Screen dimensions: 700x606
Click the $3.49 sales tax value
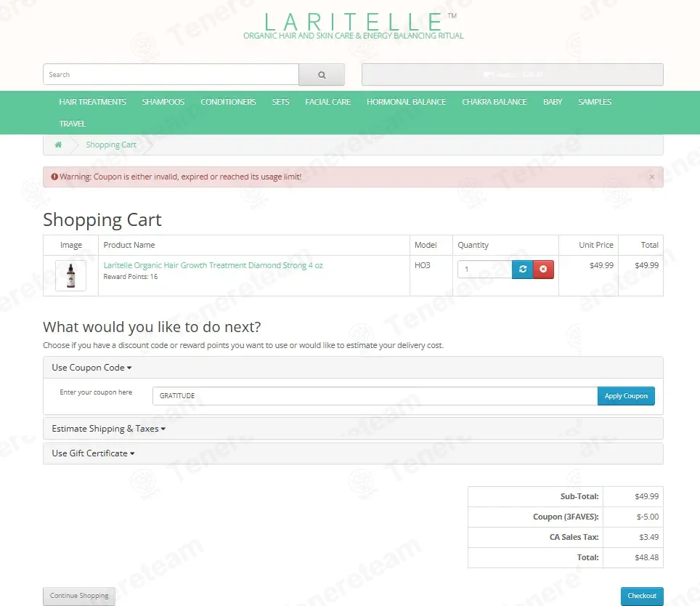tap(648, 537)
